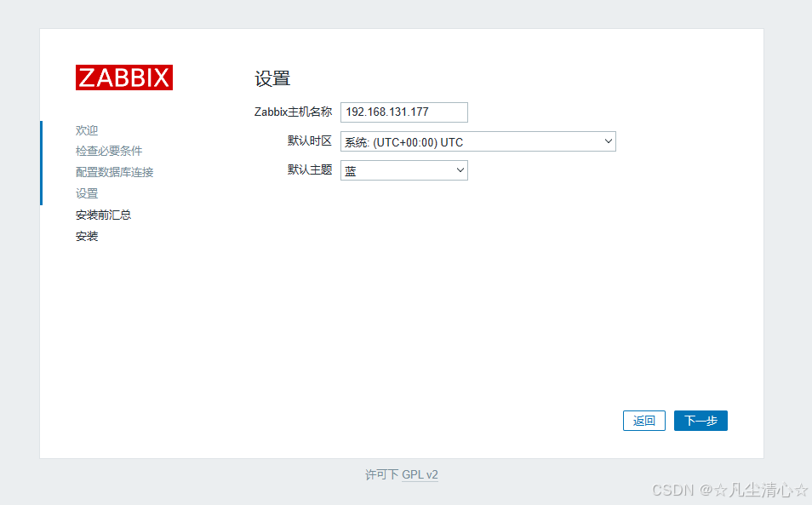
Task: Go to the 安装前汇总 step
Action: (103, 215)
